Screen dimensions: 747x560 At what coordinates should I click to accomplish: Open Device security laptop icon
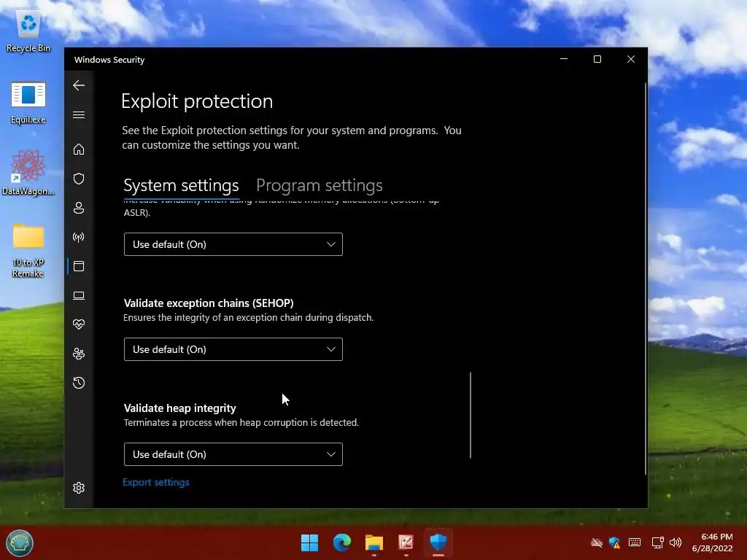[x=79, y=296]
